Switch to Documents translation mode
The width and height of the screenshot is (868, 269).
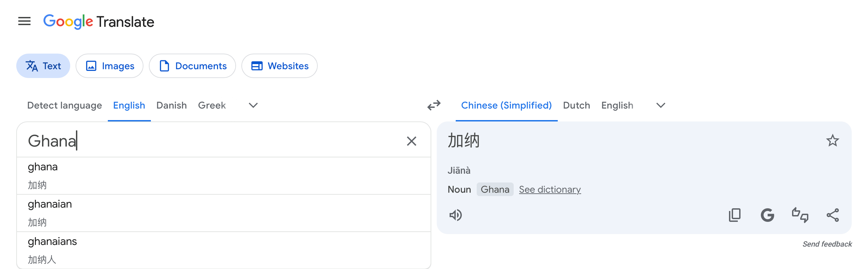[x=192, y=66]
